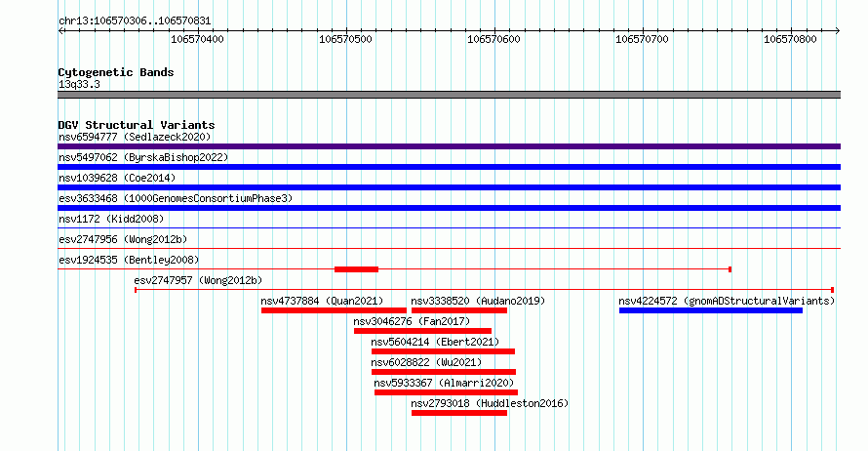Click ruler position 106570600

493,39
